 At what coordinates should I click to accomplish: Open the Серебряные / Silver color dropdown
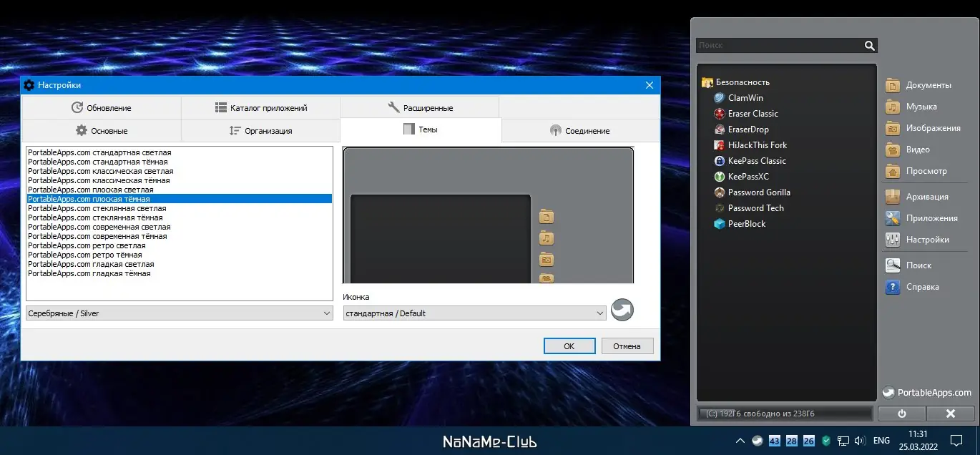point(180,313)
